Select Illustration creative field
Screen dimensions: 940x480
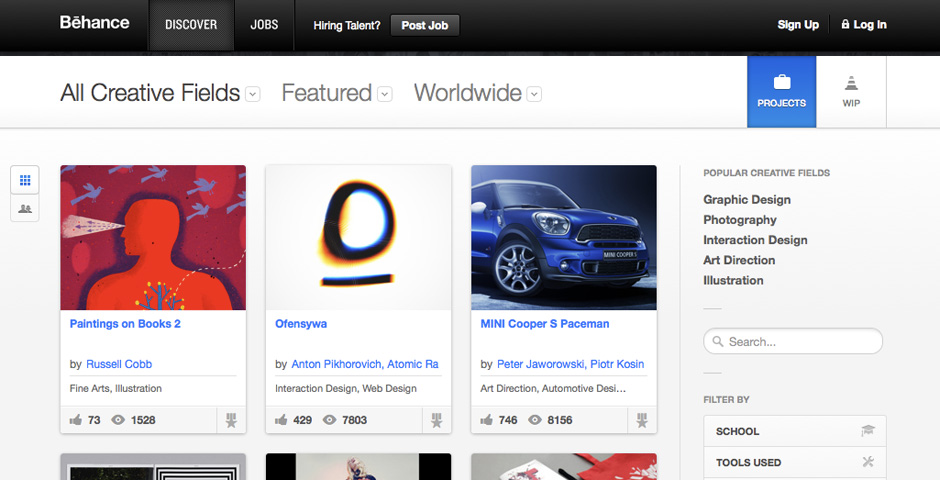point(733,280)
